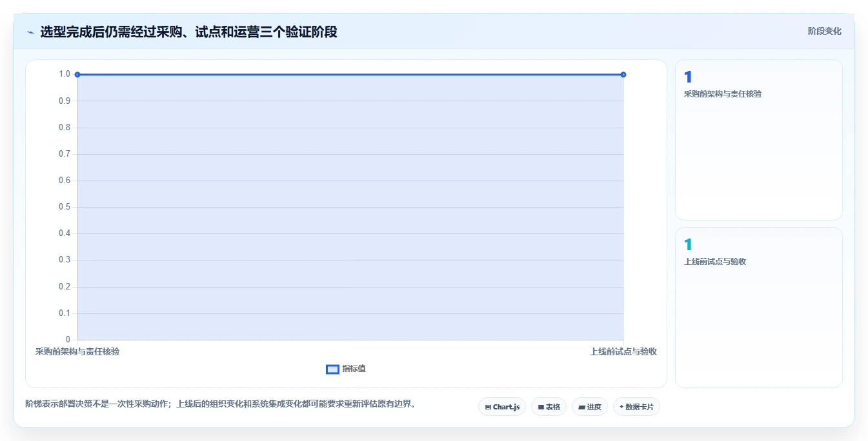Select the Chart.js tag button
This screenshot has width=868, height=441.
click(x=502, y=407)
